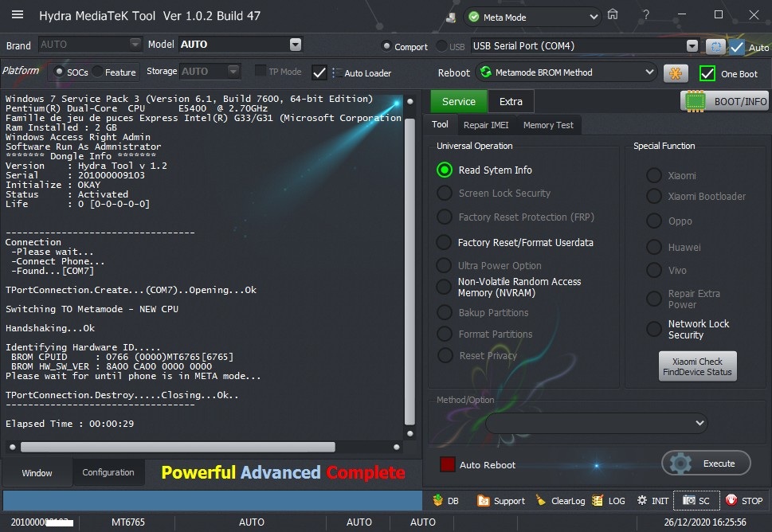Viewport: 772px width, 532px height.
Task: Expand the Reboot method dropdown
Action: pyautogui.click(x=649, y=72)
